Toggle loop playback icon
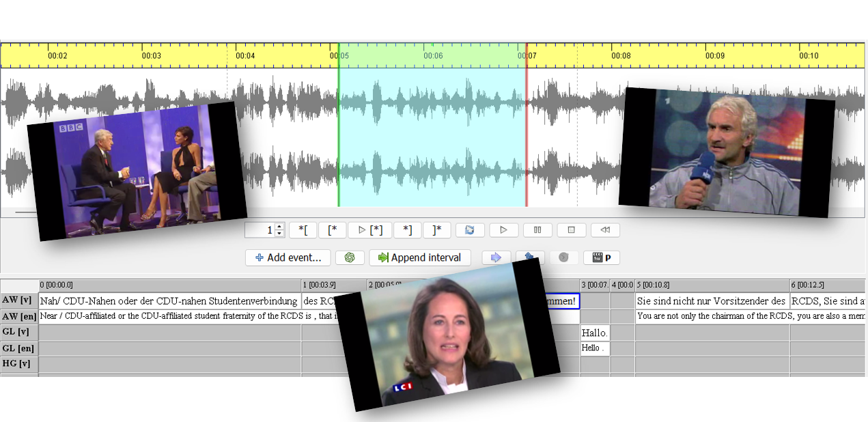The height and width of the screenshot is (422, 868). 470,230
